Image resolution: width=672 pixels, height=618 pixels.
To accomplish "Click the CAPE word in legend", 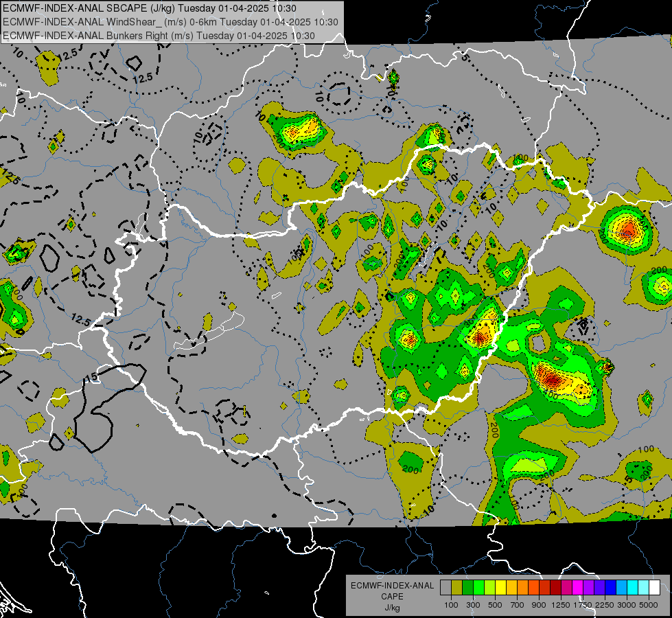I will point(392,596).
